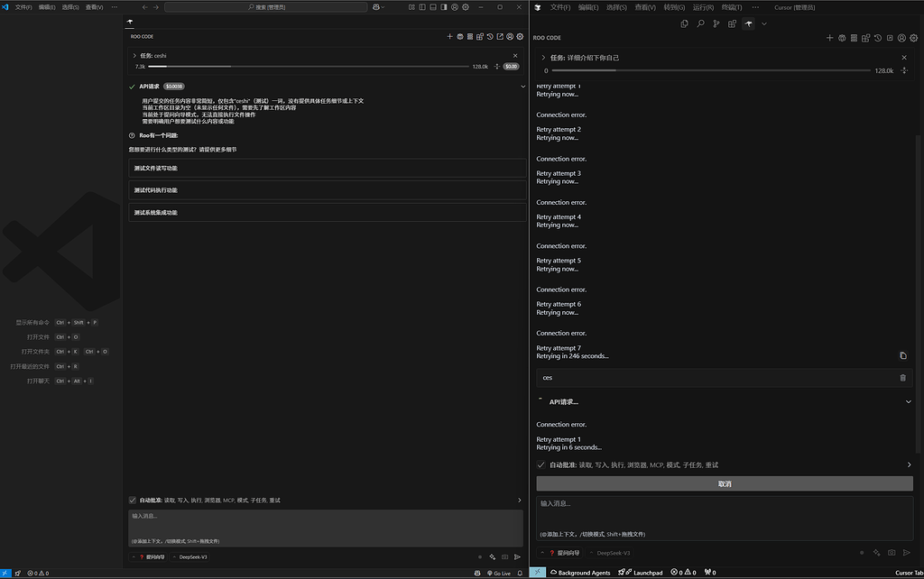924x579 pixels.
Task: Open activity bar overflow chevron in Cursor
Action: 764,23
